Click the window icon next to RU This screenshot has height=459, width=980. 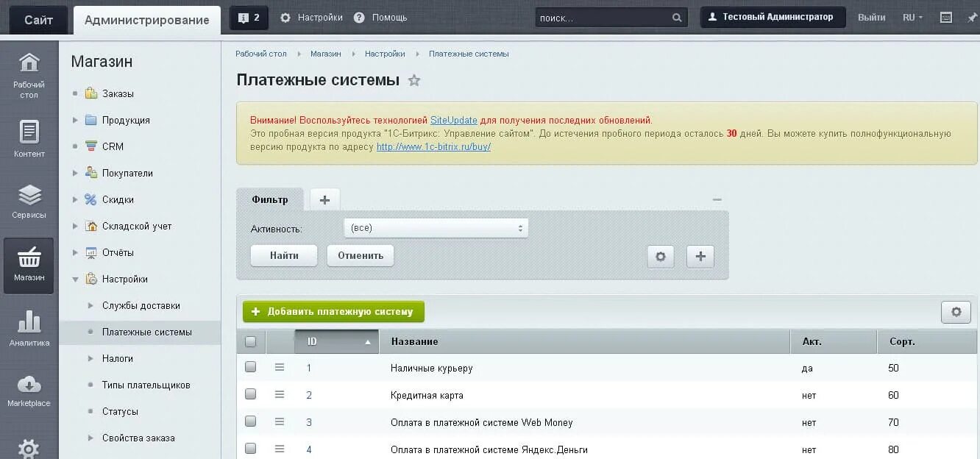point(946,18)
